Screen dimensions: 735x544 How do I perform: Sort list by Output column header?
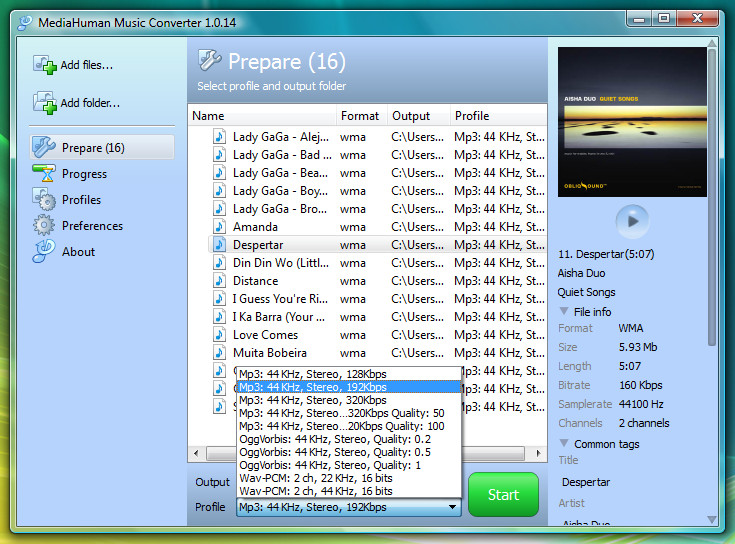tap(418, 116)
